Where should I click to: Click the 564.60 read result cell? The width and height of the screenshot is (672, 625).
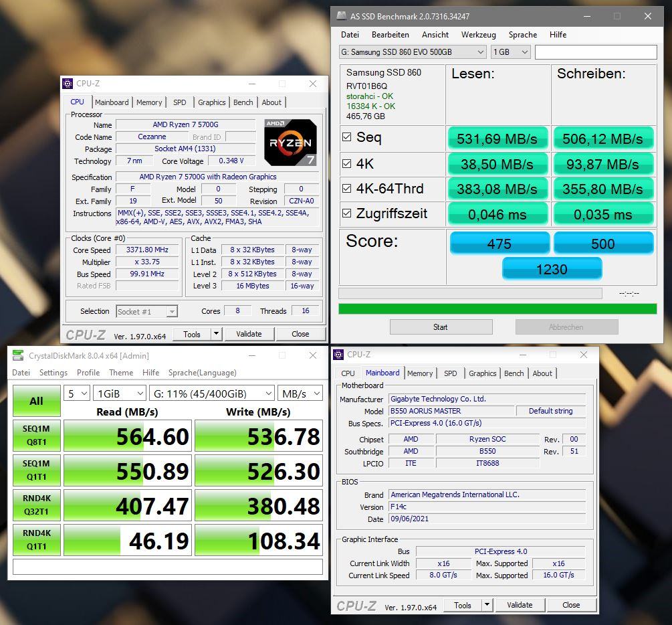tap(128, 436)
